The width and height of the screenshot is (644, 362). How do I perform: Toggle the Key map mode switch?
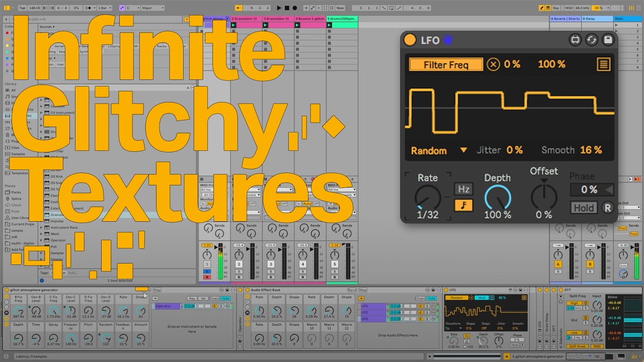[556, 8]
